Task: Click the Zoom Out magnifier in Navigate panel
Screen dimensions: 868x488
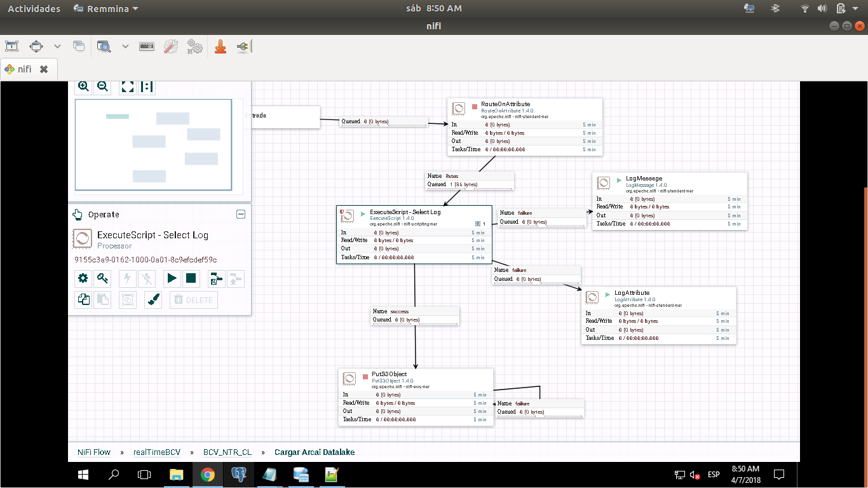Action: click(102, 86)
